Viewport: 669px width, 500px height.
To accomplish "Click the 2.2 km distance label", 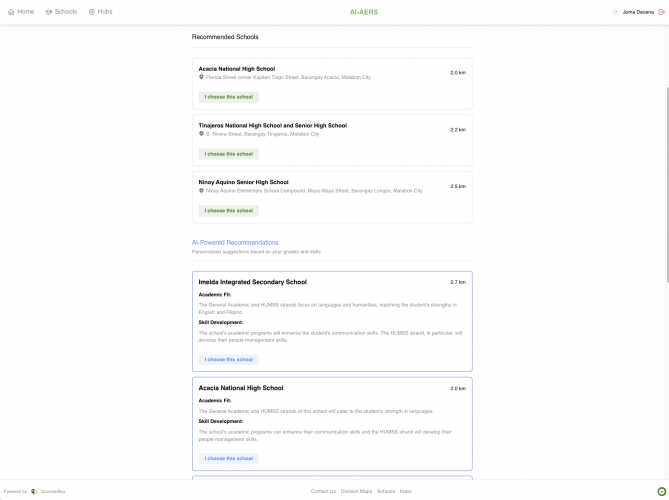I will point(458,130).
